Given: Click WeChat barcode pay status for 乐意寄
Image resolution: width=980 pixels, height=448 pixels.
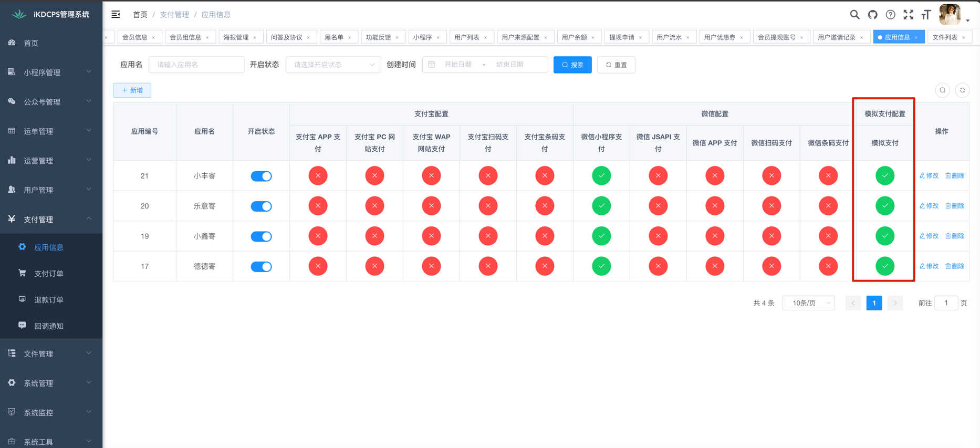Looking at the screenshot, I should [x=828, y=206].
